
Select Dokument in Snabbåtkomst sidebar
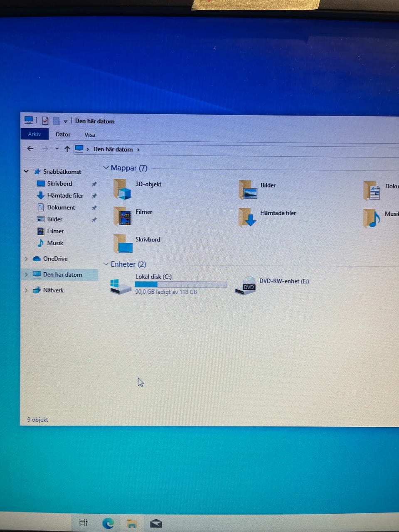(61, 207)
